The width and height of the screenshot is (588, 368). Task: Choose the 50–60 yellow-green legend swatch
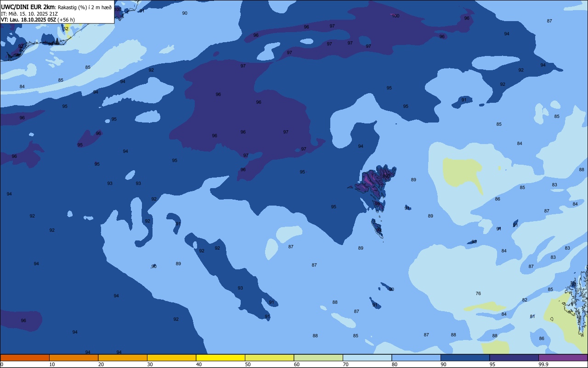(269, 357)
